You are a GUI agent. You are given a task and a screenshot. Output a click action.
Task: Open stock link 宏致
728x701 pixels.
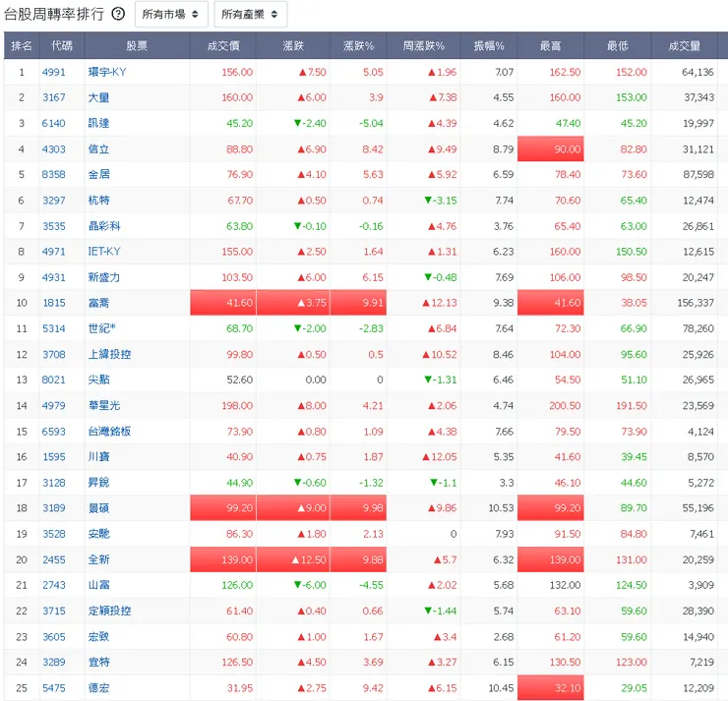click(99, 637)
